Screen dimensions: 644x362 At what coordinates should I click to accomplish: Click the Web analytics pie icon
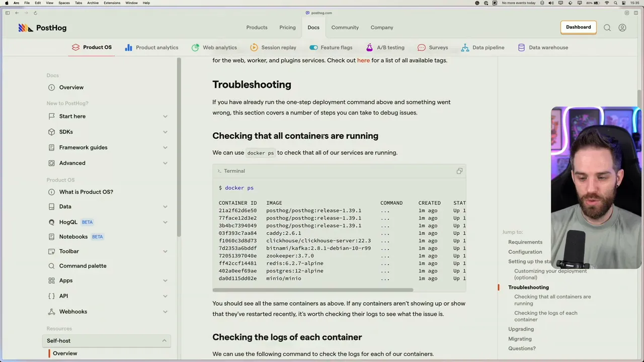tap(195, 47)
